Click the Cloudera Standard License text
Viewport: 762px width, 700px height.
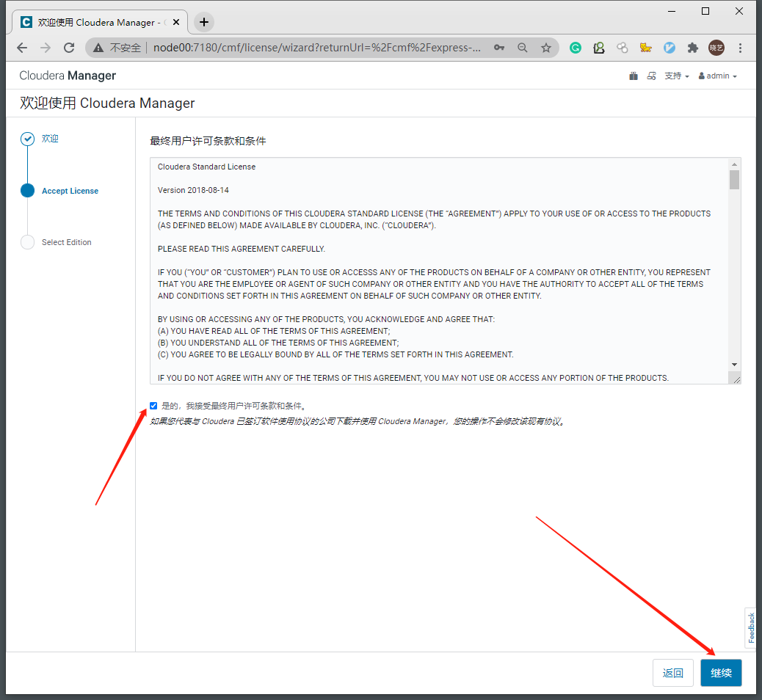click(x=206, y=167)
